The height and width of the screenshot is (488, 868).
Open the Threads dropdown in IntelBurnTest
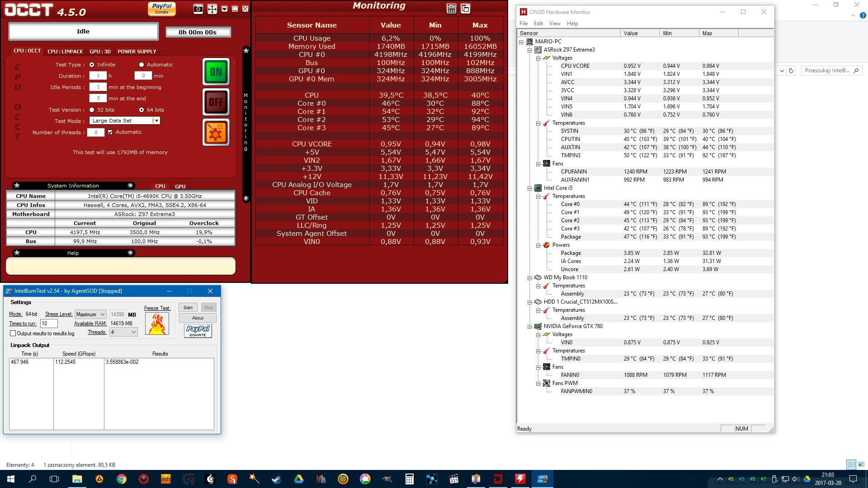[123, 332]
